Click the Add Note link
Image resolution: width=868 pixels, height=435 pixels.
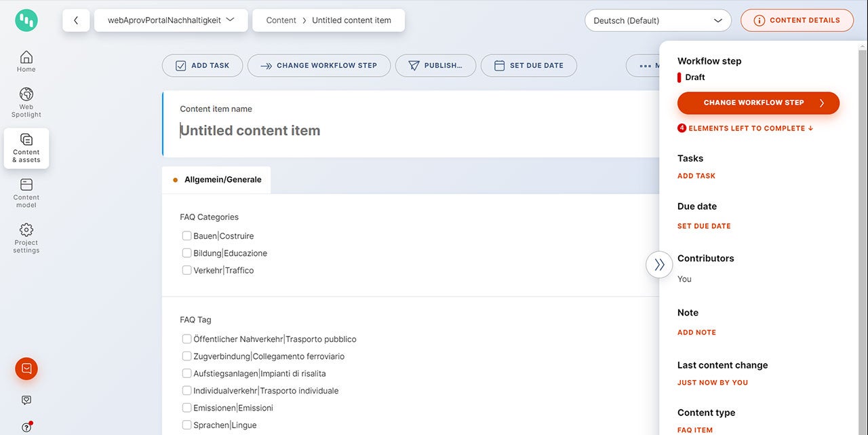(696, 333)
